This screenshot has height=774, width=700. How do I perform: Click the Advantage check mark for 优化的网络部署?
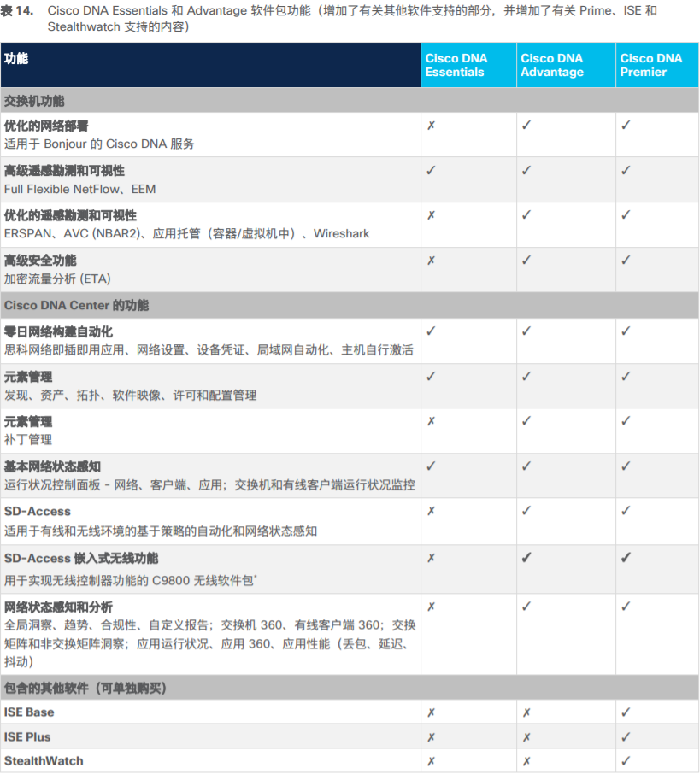point(526,125)
